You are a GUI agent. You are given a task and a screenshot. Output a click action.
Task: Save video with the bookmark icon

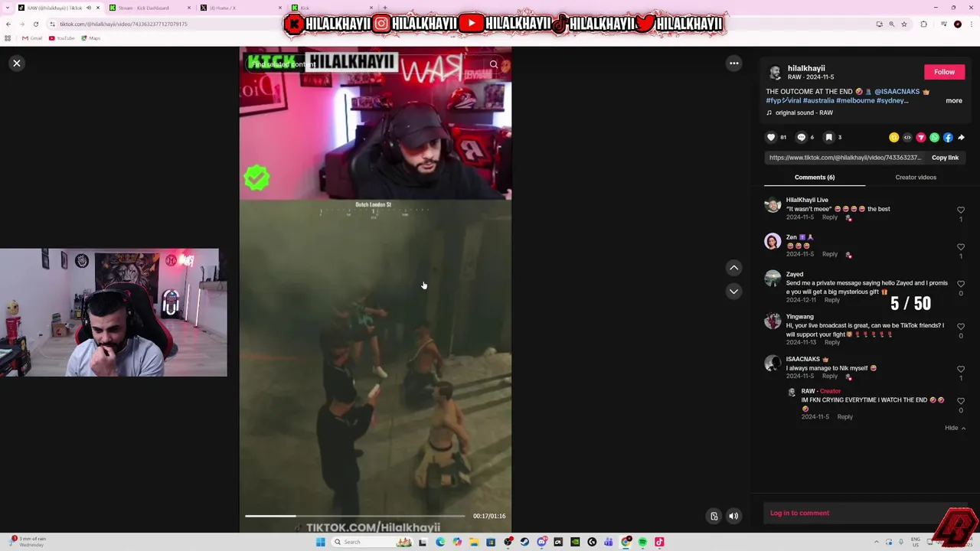pos(828,138)
